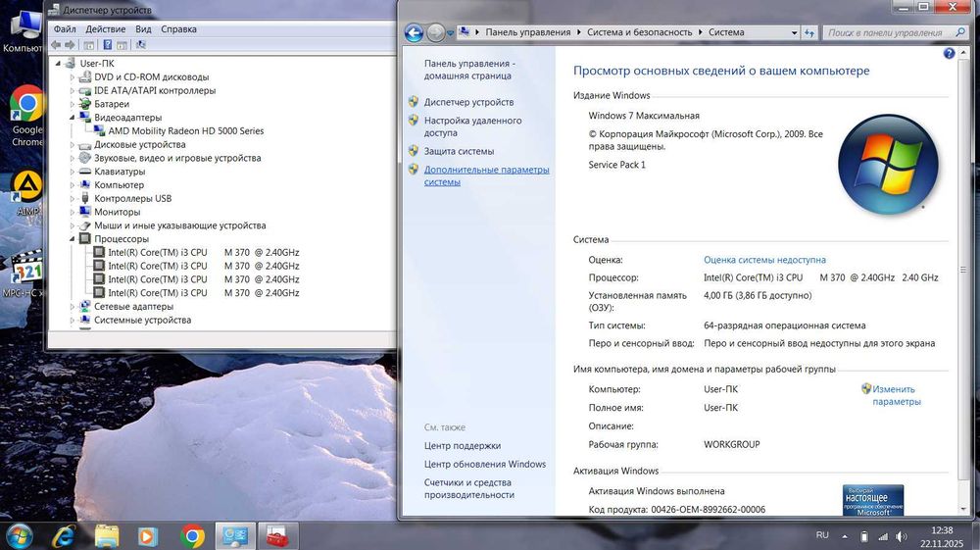Select Мыши и иные указывающие устройства item

pos(180,225)
